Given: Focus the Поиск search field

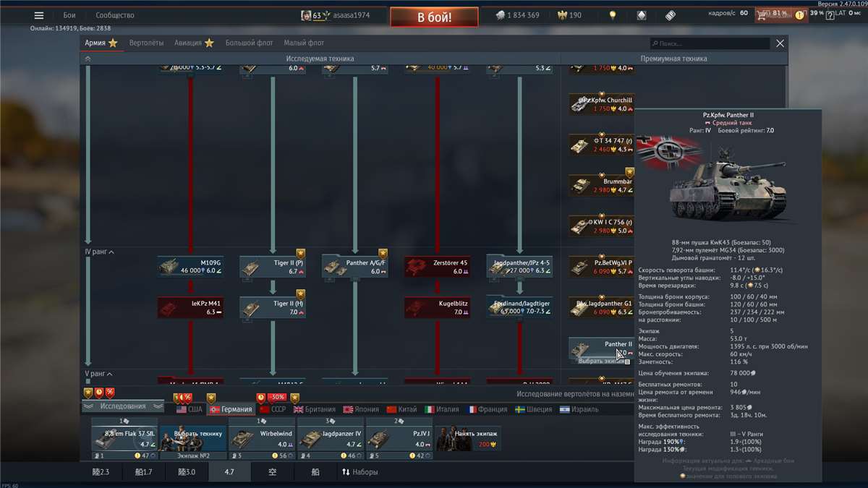Looking at the screenshot, I should click(x=709, y=43).
